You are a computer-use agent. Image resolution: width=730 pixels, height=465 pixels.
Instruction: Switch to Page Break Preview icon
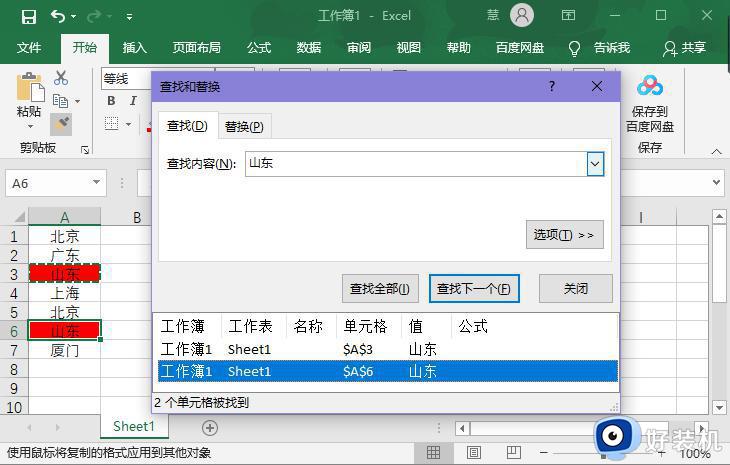[x=514, y=452]
